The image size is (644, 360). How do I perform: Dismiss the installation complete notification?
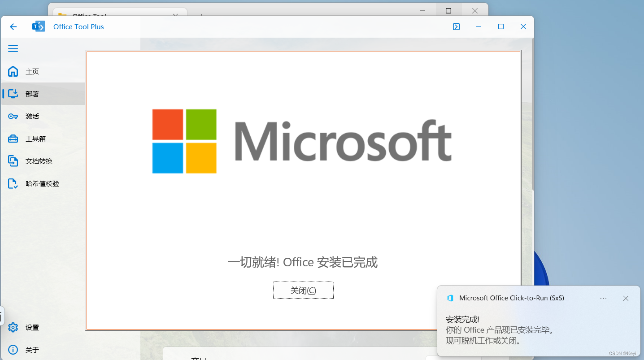coord(626,298)
